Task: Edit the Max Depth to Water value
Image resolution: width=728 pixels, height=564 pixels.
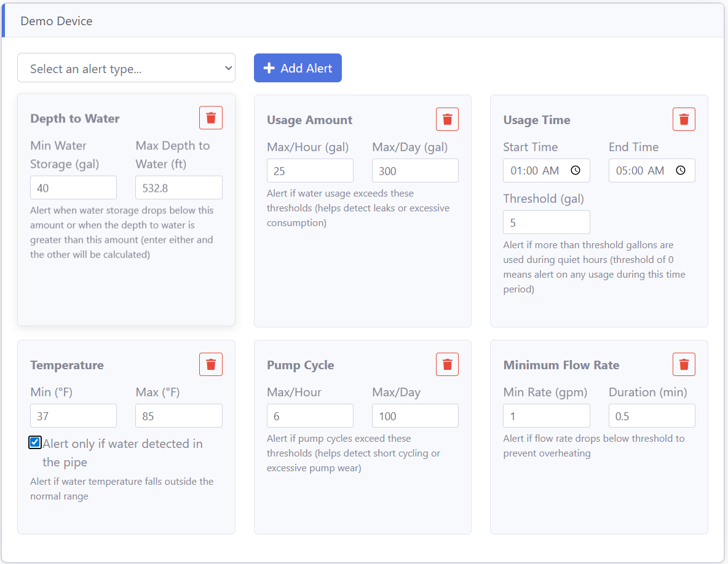Action: (x=179, y=187)
